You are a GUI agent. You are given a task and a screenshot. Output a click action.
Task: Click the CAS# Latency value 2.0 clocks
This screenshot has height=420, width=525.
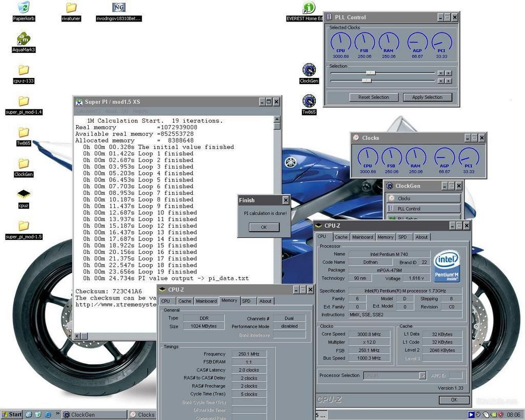pos(249,370)
